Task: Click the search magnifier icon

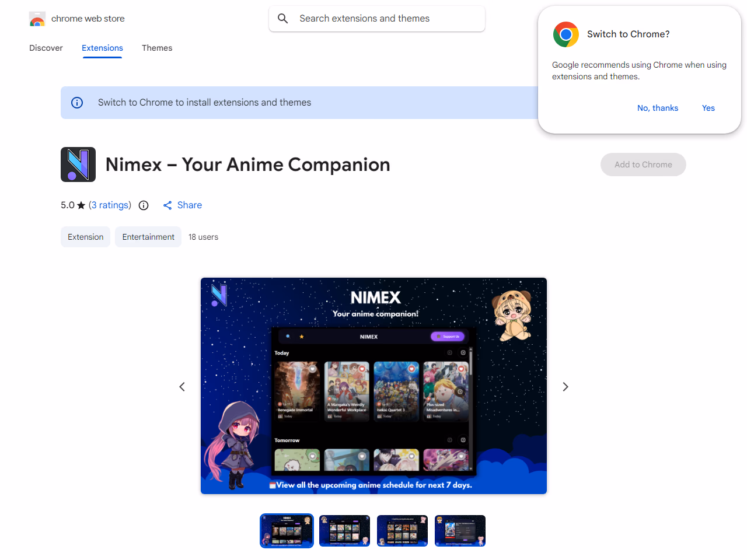Action: (x=283, y=19)
